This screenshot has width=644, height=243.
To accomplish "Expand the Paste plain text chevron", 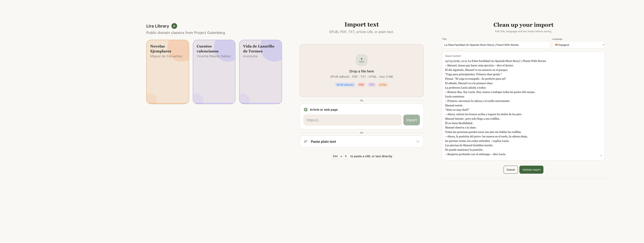I will click(x=417, y=141).
